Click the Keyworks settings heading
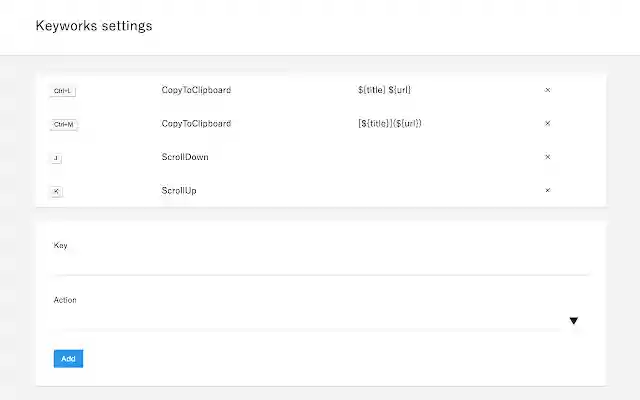Viewport: 640px width, 400px height. click(x=94, y=26)
